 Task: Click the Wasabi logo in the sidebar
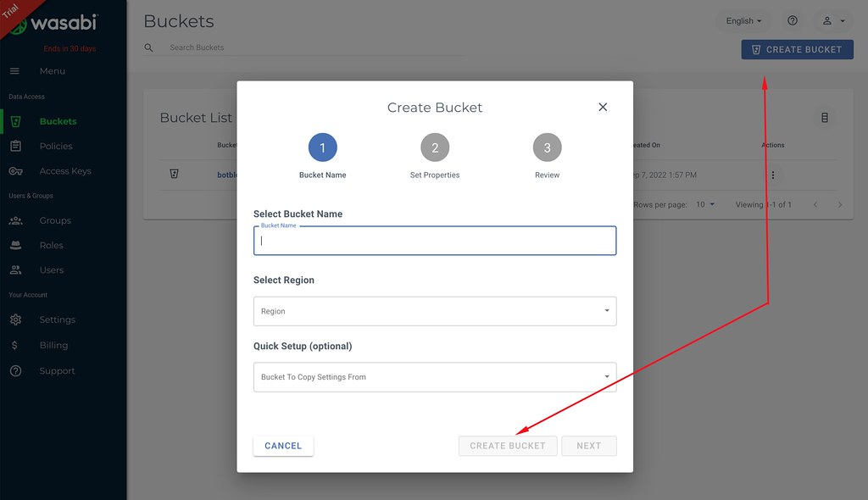tap(54, 23)
